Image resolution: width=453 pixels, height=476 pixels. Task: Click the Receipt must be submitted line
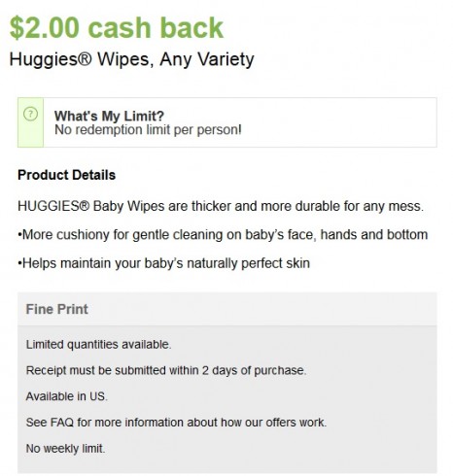(x=166, y=370)
